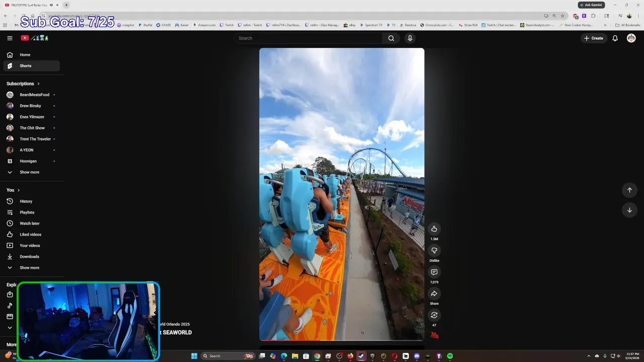The height and width of the screenshot is (362, 644).
Task: Open the craigslist bookmark
Action: (x=125, y=25)
